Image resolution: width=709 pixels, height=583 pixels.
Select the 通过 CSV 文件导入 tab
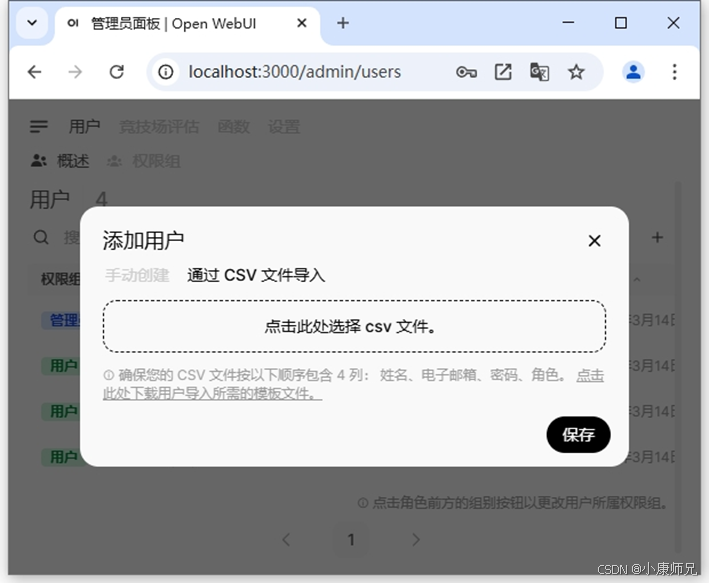click(256, 275)
